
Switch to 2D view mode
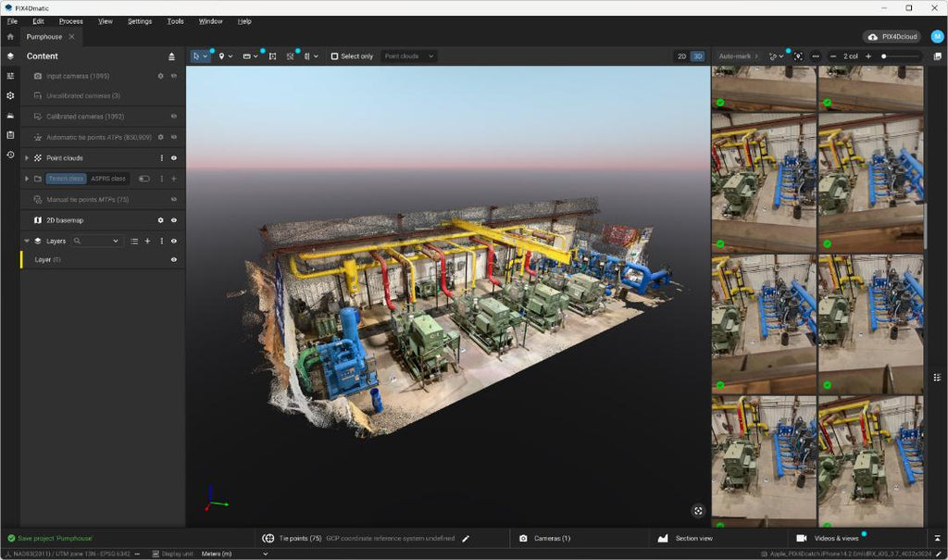coord(681,56)
